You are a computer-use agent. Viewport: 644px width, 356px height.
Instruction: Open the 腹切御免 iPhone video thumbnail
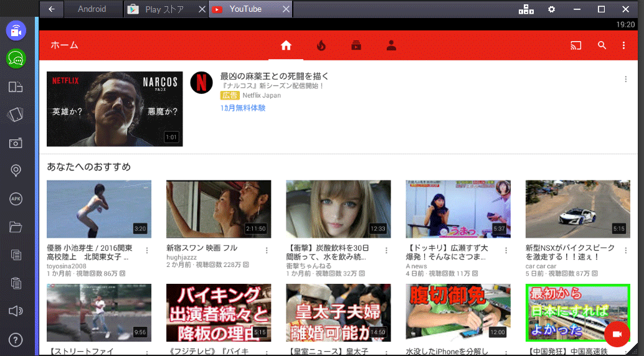pyautogui.click(x=458, y=313)
